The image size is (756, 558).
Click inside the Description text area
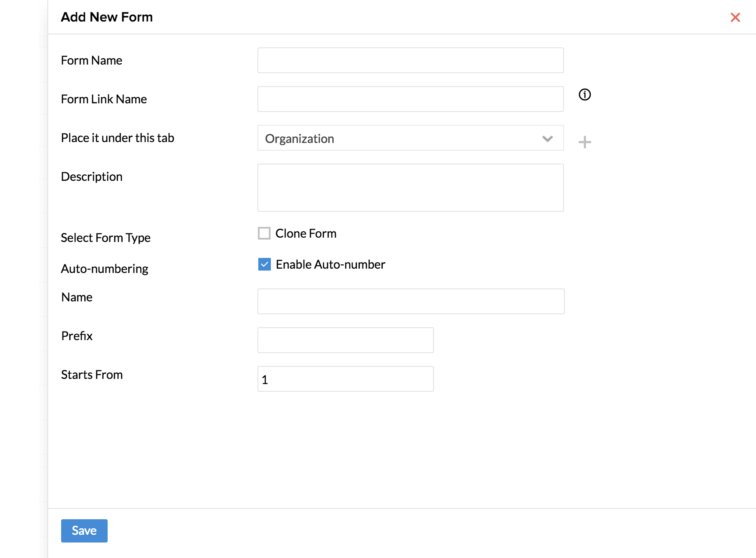tap(410, 188)
